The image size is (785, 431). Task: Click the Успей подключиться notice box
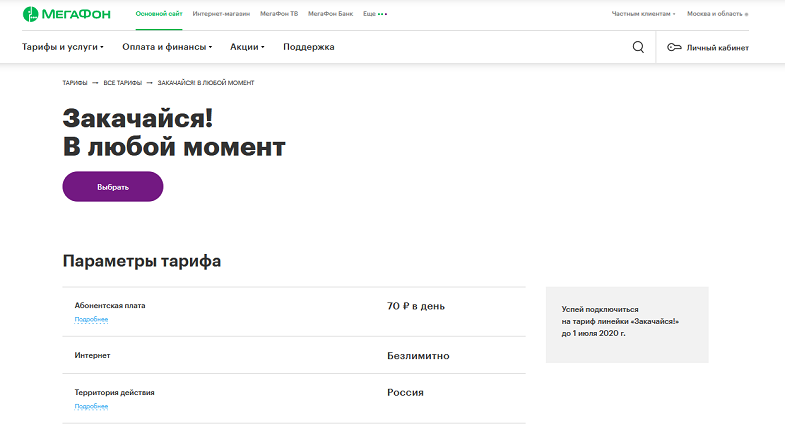tap(627, 325)
